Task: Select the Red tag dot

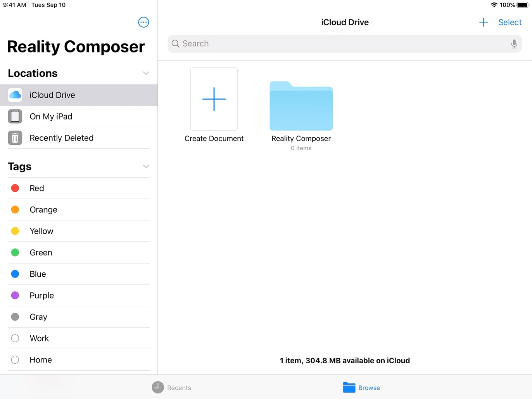Action: point(15,188)
